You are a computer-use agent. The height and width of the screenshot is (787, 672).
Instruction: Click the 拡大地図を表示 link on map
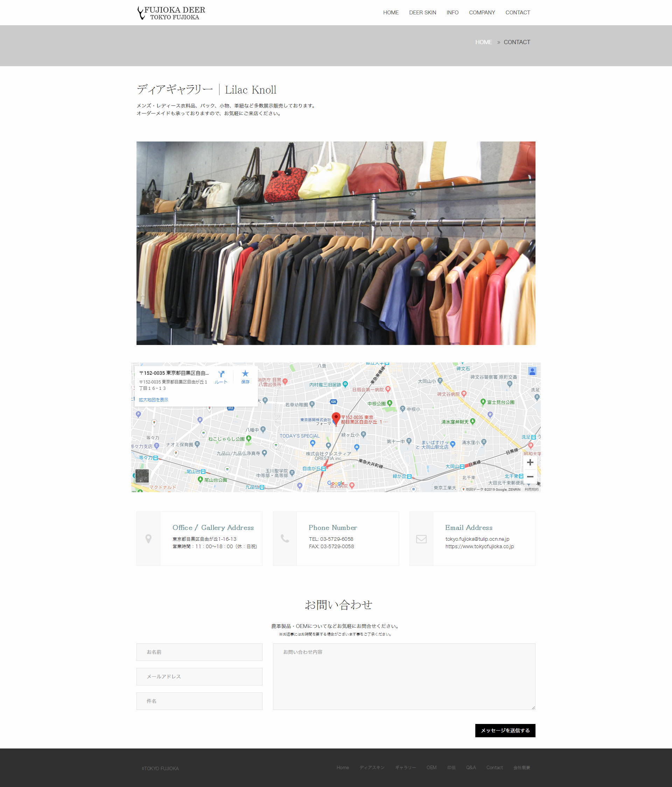tap(153, 400)
